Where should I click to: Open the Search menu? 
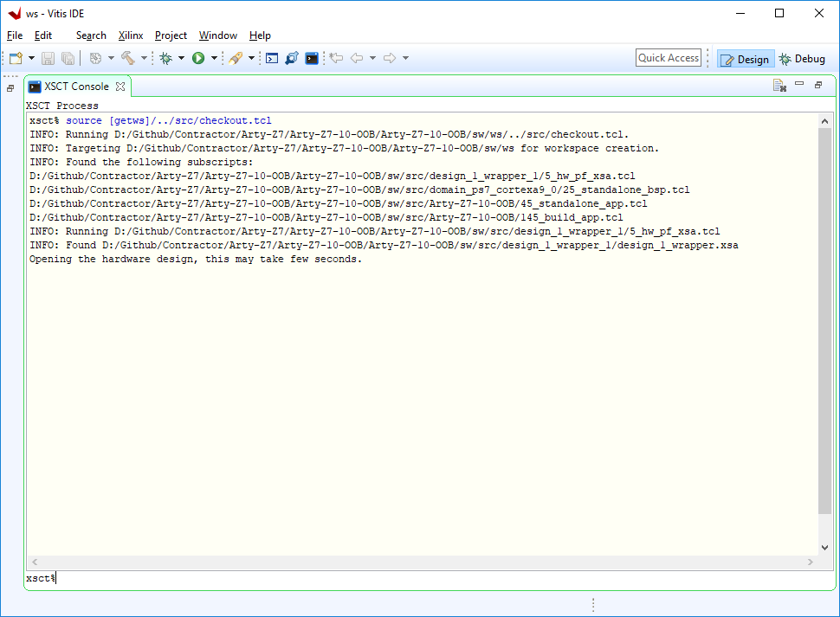[91, 35]
